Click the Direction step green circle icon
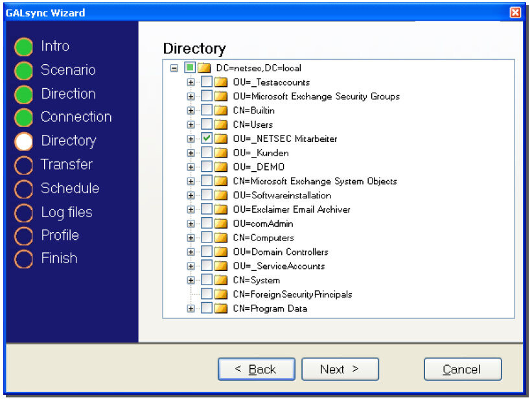532x400 pixels. point(23,95)
